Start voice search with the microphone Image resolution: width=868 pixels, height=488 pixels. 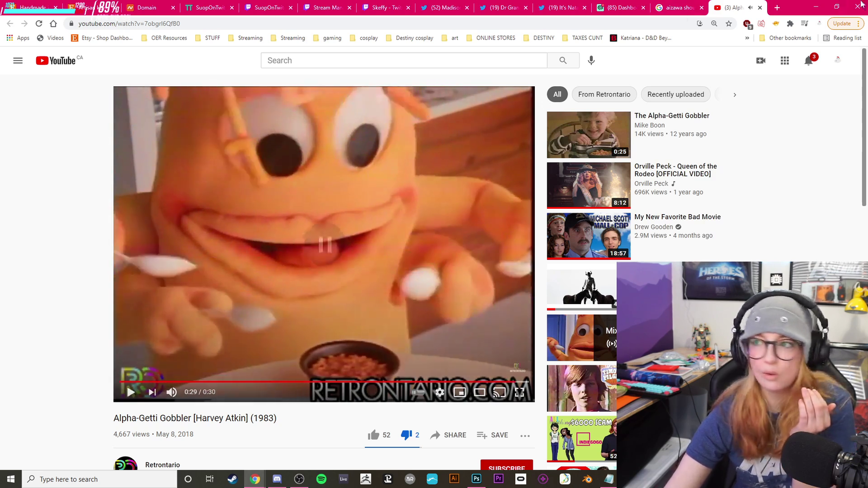coord(591,61)
